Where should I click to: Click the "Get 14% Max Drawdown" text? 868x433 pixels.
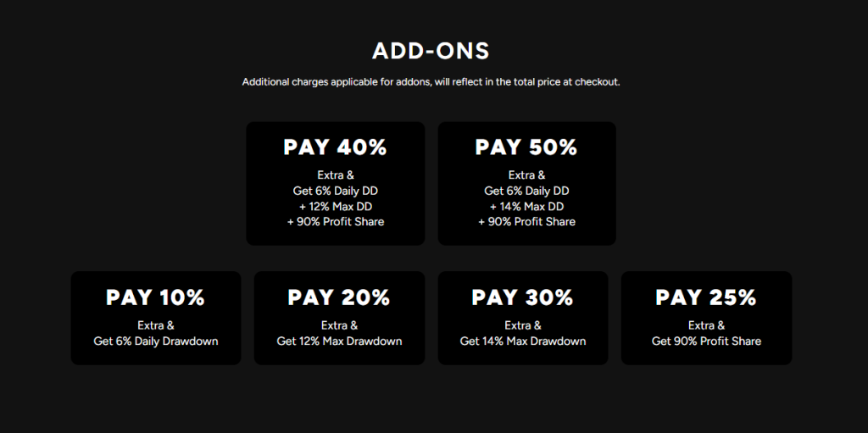point(523,341)
